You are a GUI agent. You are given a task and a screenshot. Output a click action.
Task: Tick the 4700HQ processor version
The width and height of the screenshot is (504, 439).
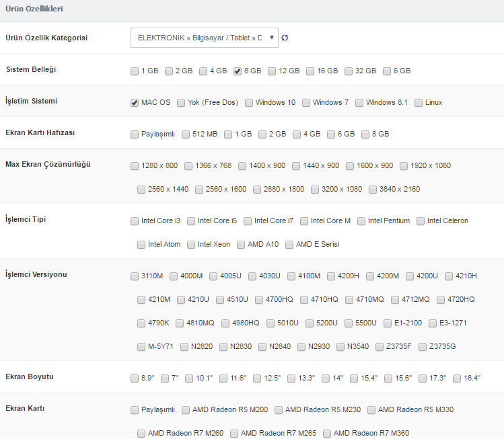(x=259, y=300)
